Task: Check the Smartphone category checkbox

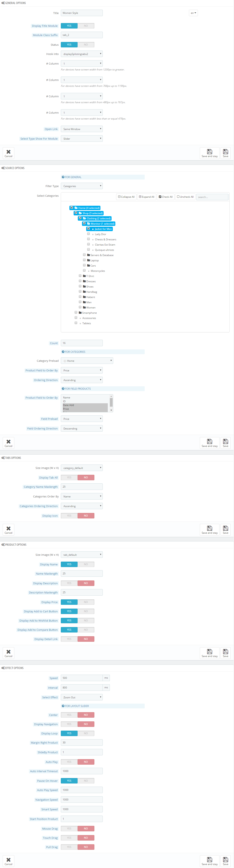Action: click(x=76, y=312)
